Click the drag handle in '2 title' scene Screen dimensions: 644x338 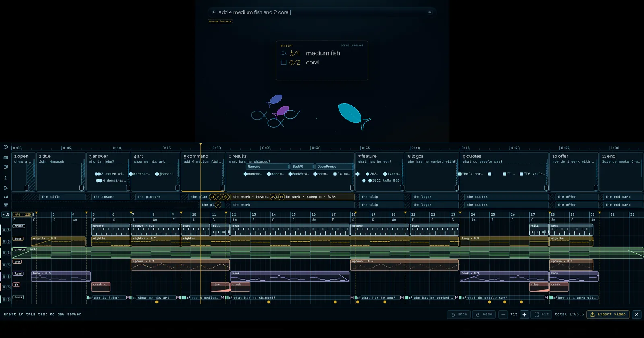tap(81, 188)
